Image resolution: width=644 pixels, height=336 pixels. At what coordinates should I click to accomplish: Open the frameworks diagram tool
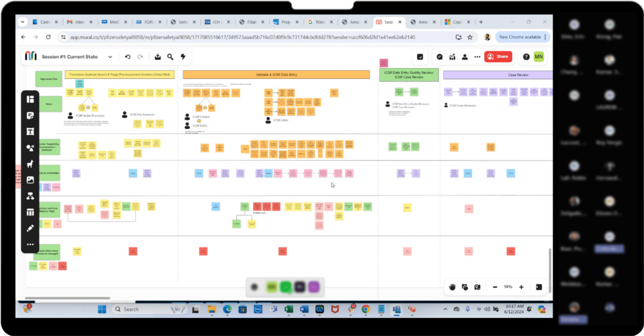(x=30, y=196)
